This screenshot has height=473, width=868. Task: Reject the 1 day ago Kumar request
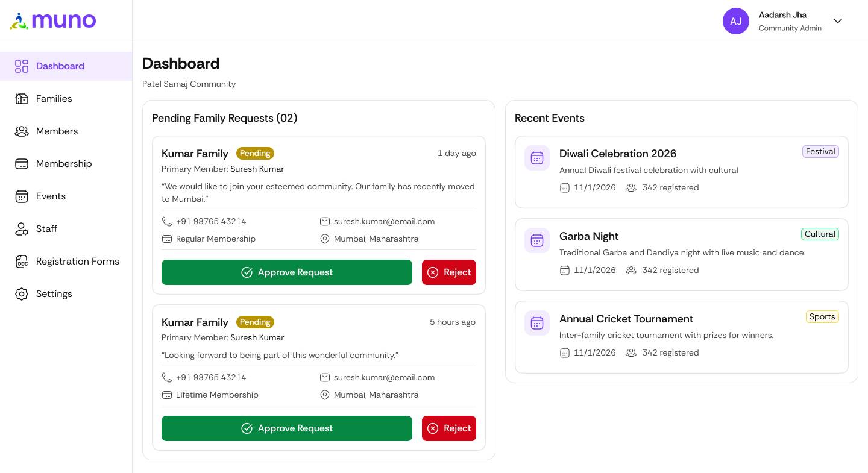click(x=449, y=272)
